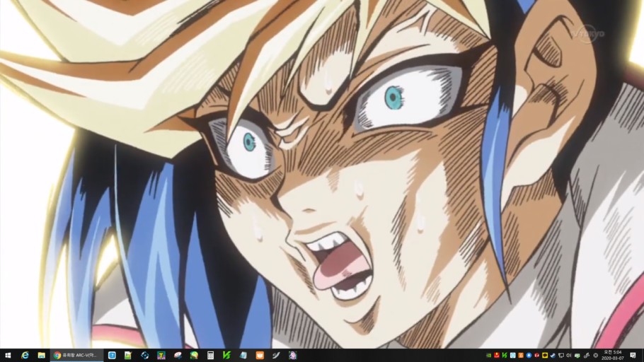Open the volume speaker tray icon
Viewport: 644px width, 362px height.
pyautogui.click(x=569, y=356)
